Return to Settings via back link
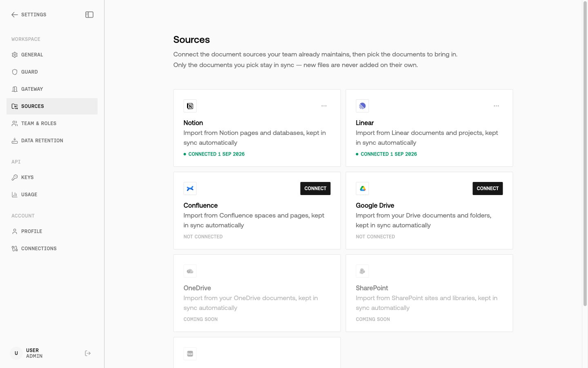Screen dimensions: 588x368 pos(29,15)
